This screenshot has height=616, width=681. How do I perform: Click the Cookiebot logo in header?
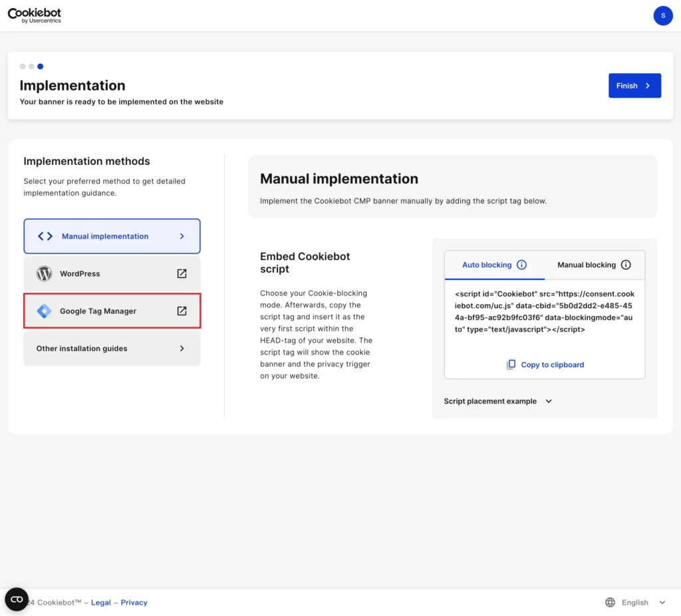point(35,15)
